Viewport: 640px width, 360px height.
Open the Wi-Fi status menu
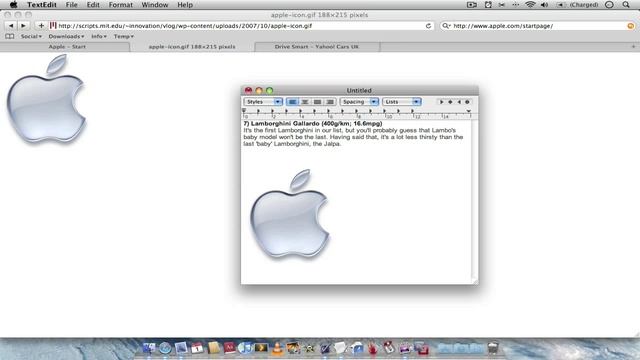[530, 5]
